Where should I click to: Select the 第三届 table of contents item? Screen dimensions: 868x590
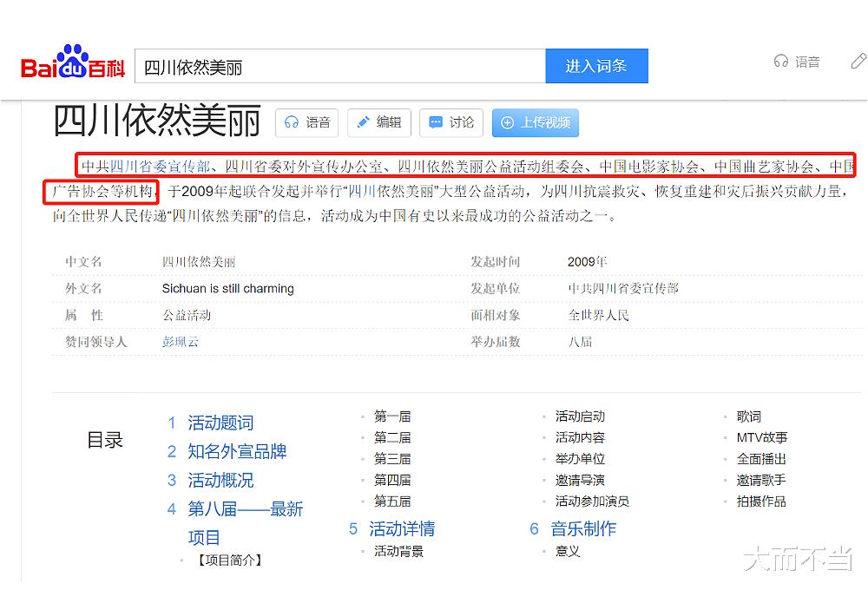coord(393,457)
